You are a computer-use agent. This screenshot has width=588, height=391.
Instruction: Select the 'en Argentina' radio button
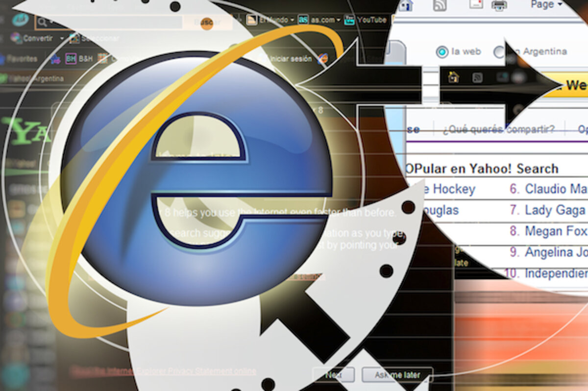(x=499, y=52)
